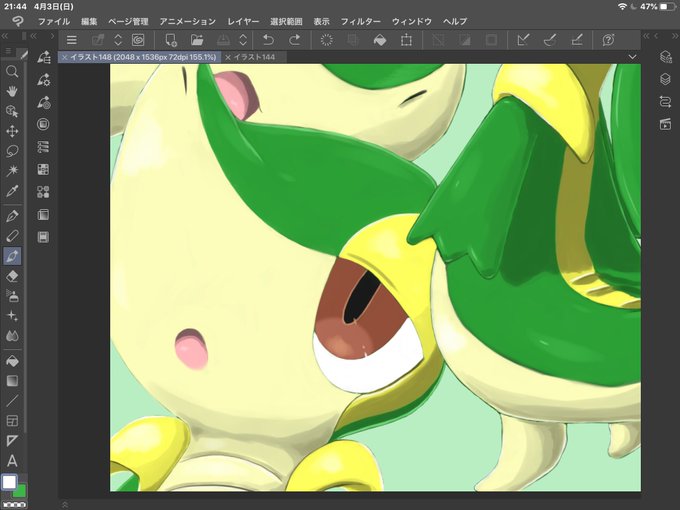This screenshot has width=680, height=510.
Task: Open the 表示 menu
Action: (x=321, y=21)
